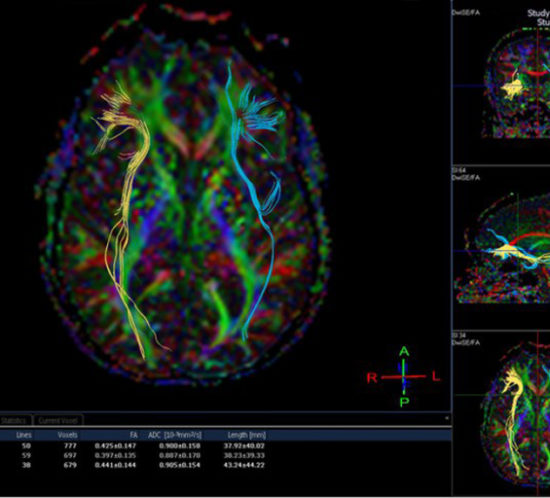550x498 pixels.
Task: Click the ADC value 0.900±0.158
Action: pyautogui.click(x=180, y=446)
